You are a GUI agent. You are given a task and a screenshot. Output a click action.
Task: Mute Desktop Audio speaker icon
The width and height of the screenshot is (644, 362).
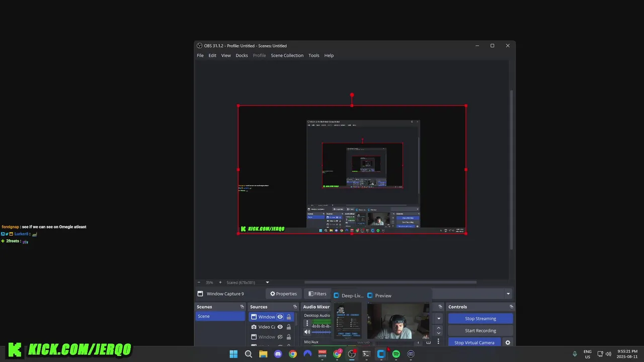(x=307, y=332)
